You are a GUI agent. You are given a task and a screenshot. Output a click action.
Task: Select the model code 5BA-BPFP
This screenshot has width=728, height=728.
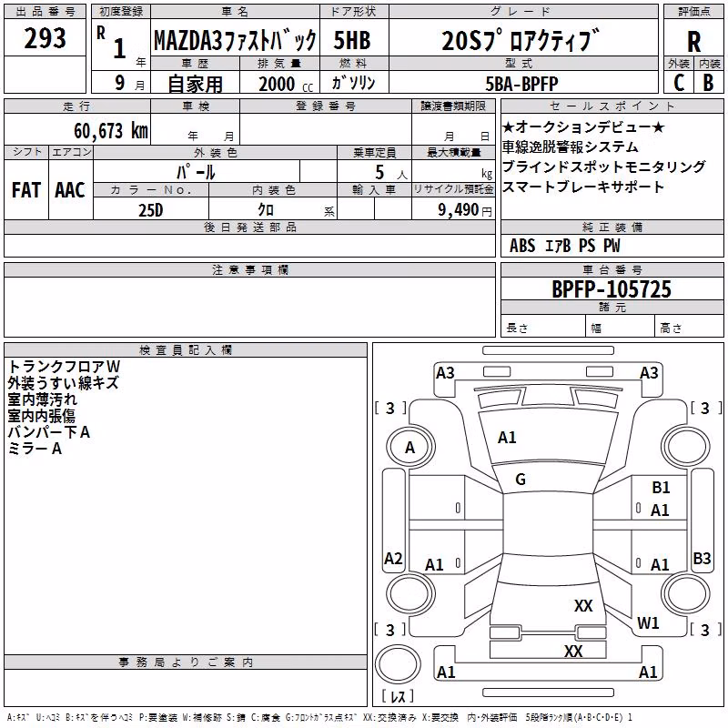521,84
